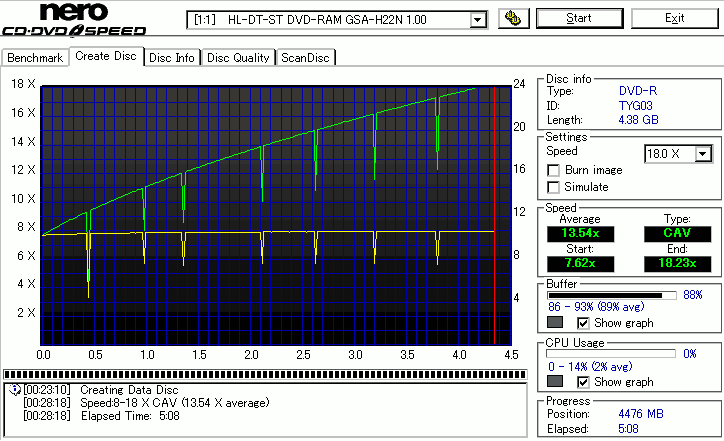The height and width of the screenshot is (441, 724).
Task: Click the speed Type CAV display
Action: click(x=677, y=234)
